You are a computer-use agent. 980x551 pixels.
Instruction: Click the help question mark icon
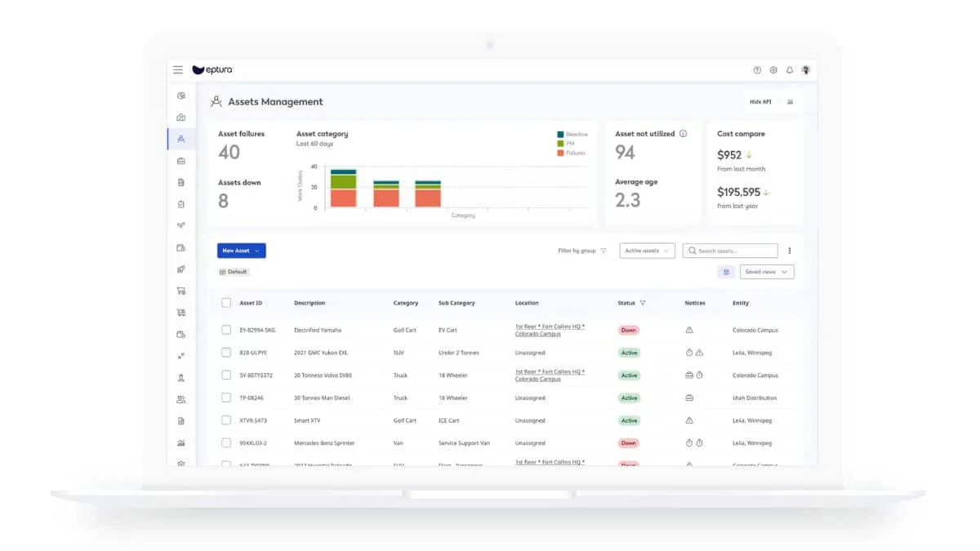tap(757, 70)
